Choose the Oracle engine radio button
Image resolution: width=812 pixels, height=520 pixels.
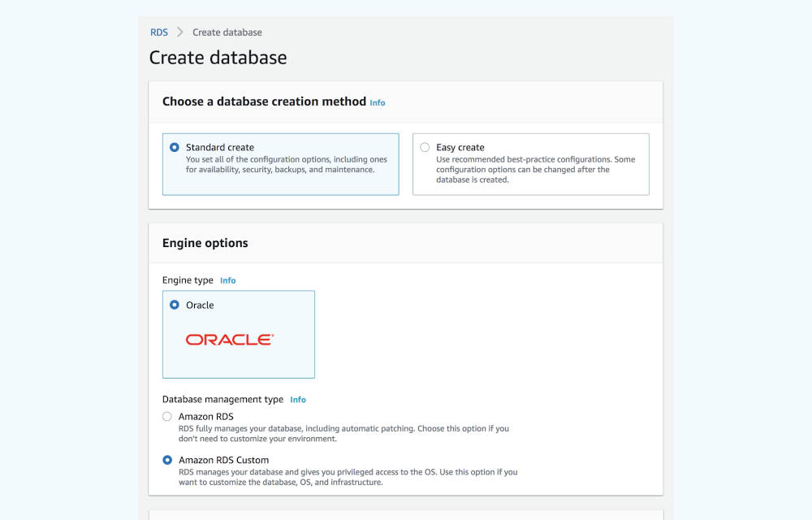coord(175,305)
